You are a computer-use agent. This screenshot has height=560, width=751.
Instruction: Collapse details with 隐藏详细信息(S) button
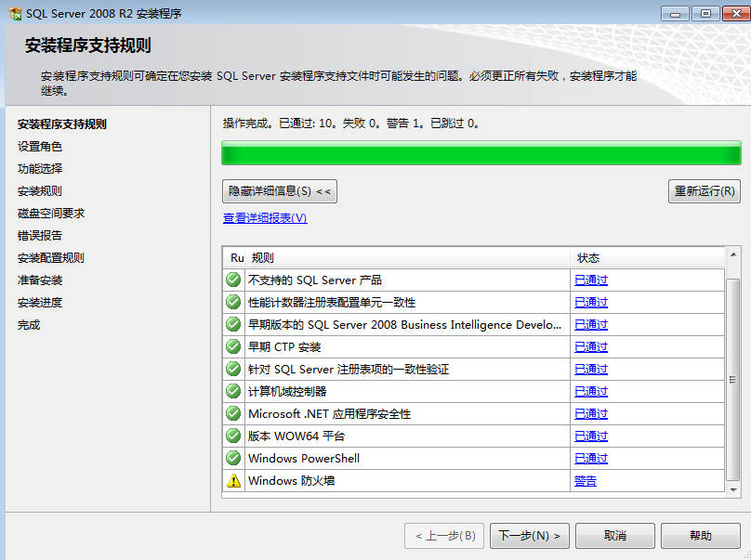[280, 191]
